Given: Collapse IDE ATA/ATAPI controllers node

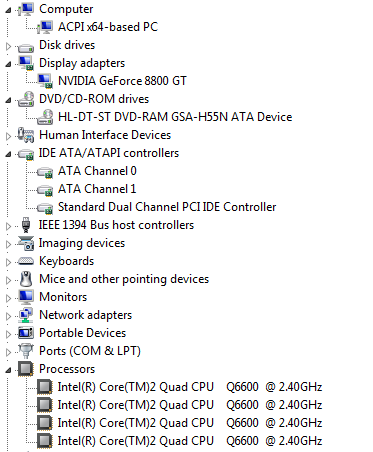Looking at the screenshot, I should click(x=8, y=154).
